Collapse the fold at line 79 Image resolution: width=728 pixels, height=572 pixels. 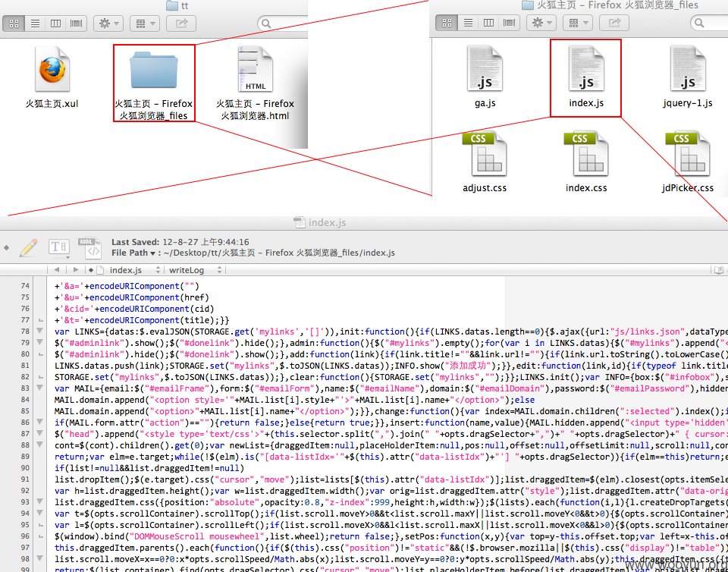tap(40, 342)
